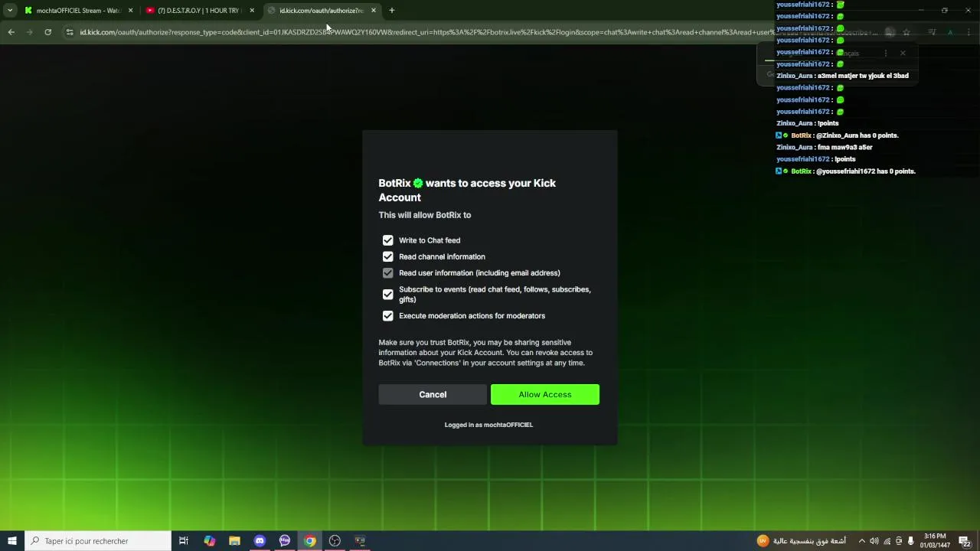This screenshot has height=551, width=980.
Task: Open the volume control in system tray
Action: click(874, 541)
